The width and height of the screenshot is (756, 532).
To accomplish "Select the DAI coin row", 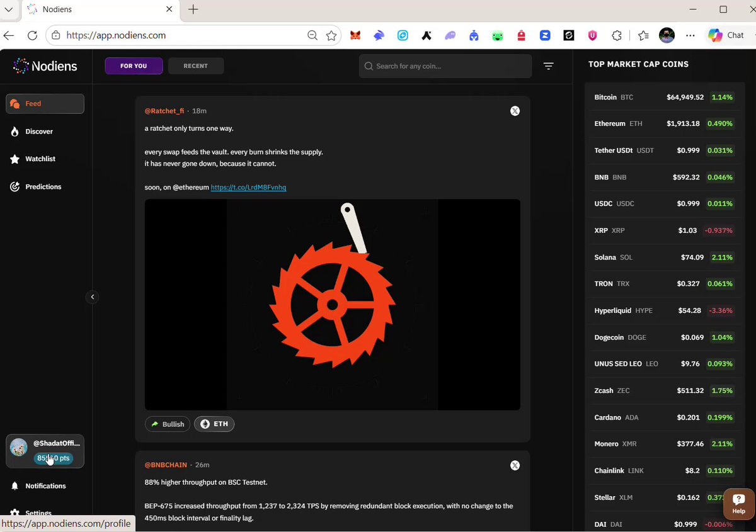I will pyautogui.click(x=664, y=524).
